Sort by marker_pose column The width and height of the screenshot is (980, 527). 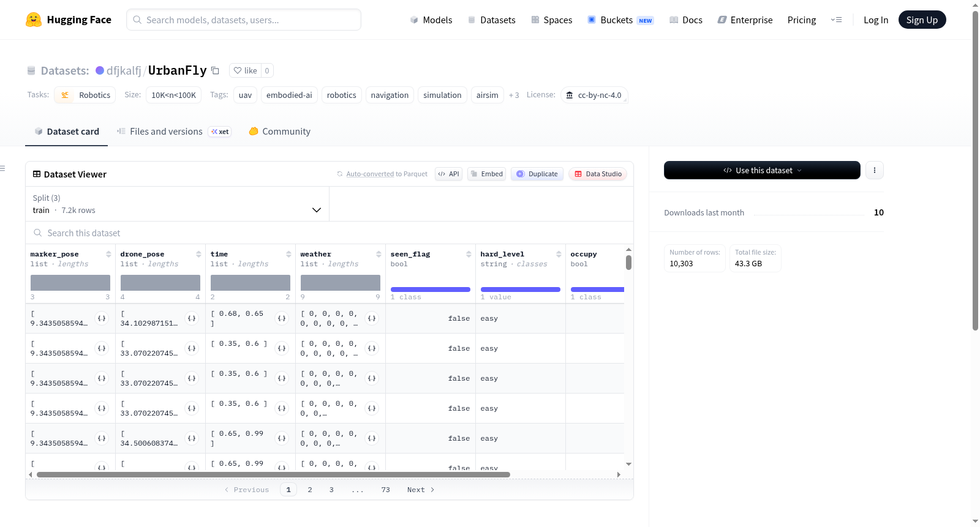[x=108, y=254]
